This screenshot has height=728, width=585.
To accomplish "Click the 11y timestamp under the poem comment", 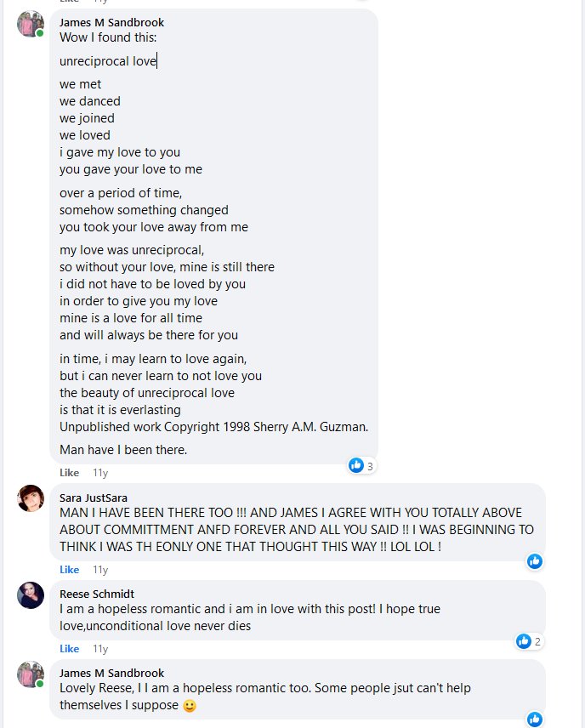I will pos(100,472).
